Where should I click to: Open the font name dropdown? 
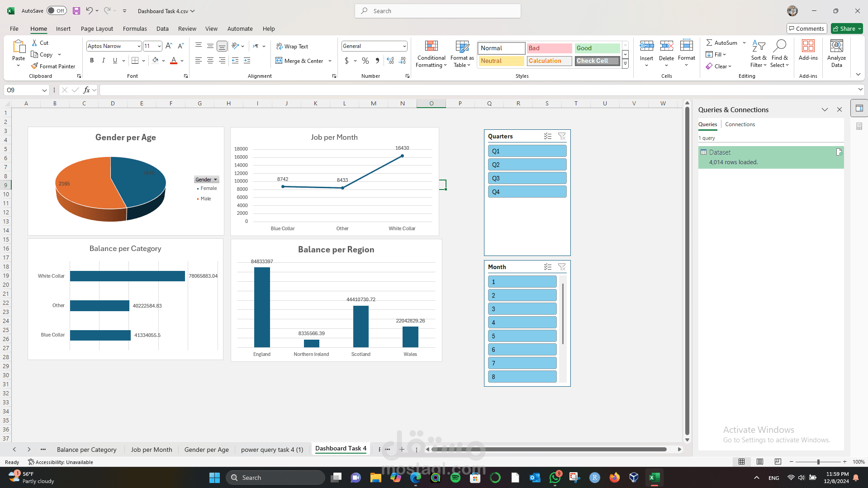point(139,46)
